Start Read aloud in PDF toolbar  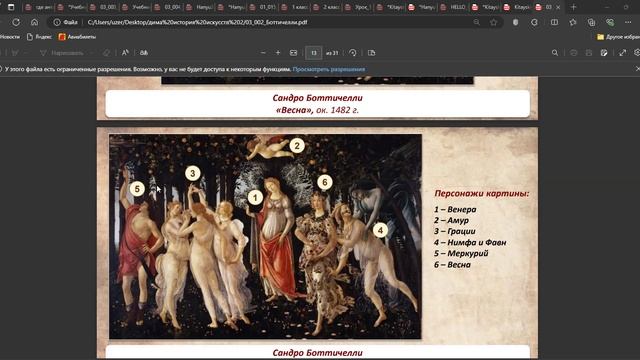pyautogui.click(x=125, y=53)
